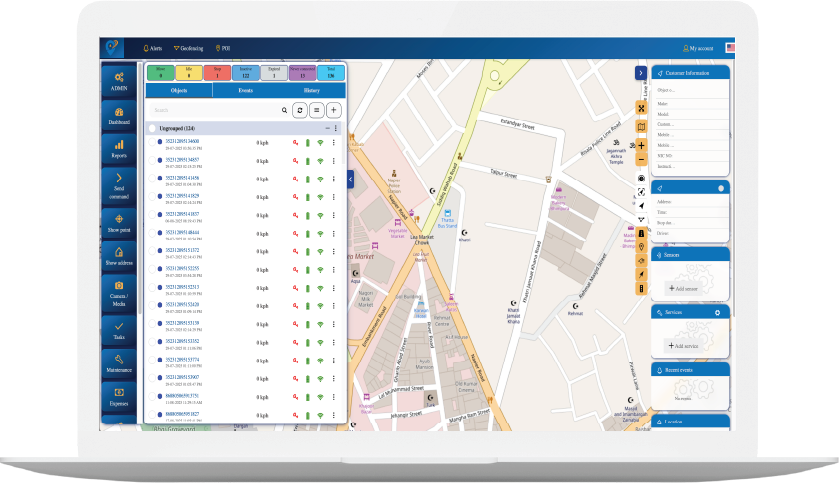Viewport: 839px width, 483px height.
Task: Zoom in on the map
Action: 641,144
